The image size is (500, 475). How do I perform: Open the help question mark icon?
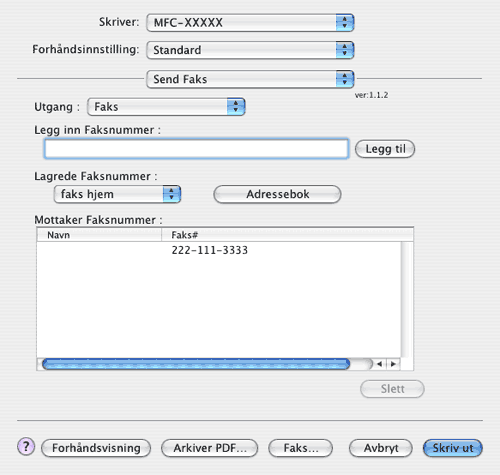pos(26,446)
